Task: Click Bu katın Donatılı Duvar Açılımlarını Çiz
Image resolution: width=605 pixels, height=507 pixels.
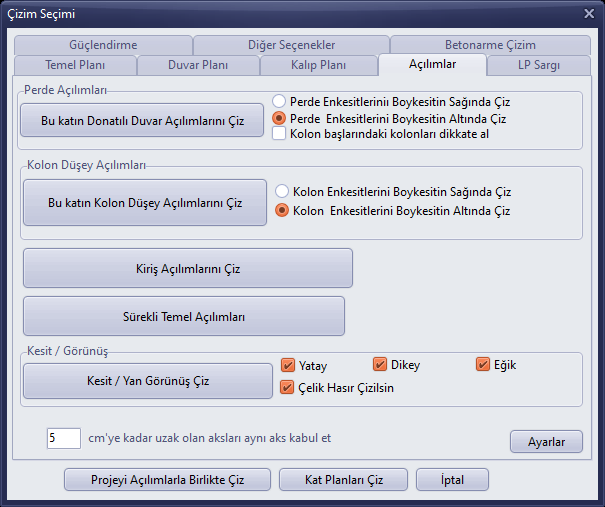Action: point(142,120)
